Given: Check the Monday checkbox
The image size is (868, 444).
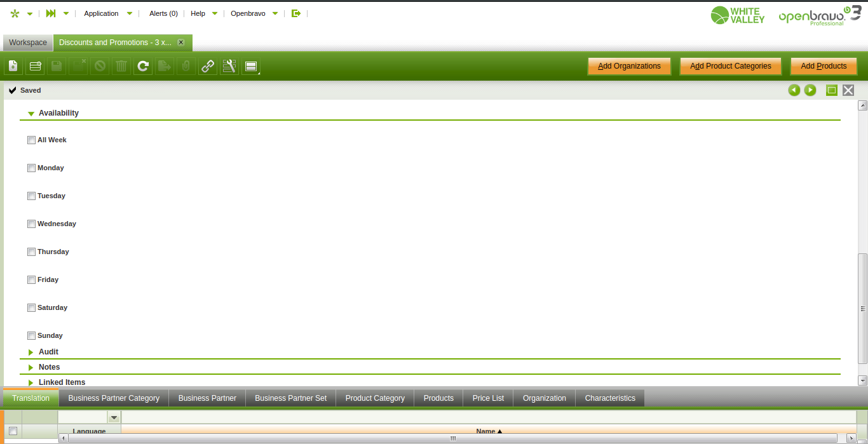Looking at the screenshot, I should [31, 168].
